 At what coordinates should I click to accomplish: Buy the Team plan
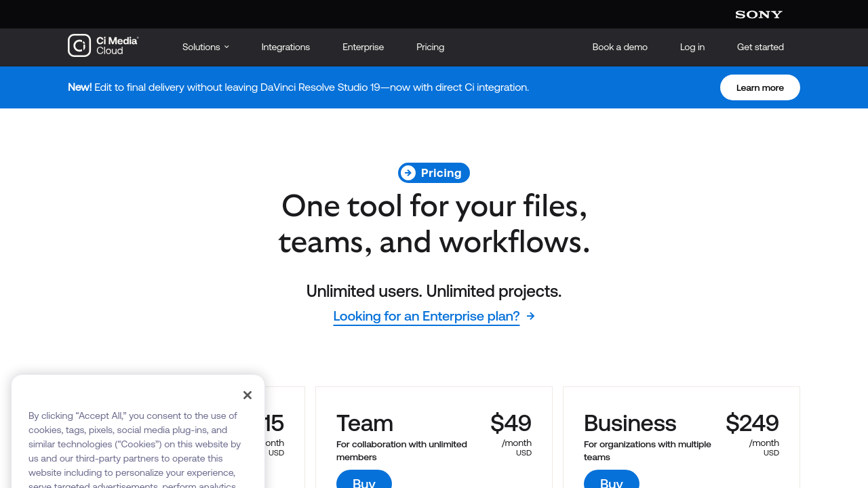(364, 481)
